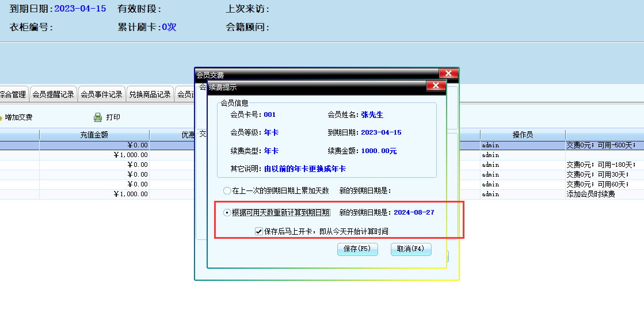Click the 累计刷卡 0次 value
The height and width of the screenshot is (332, 644).
pyautogui.click(x=169, y=27)
